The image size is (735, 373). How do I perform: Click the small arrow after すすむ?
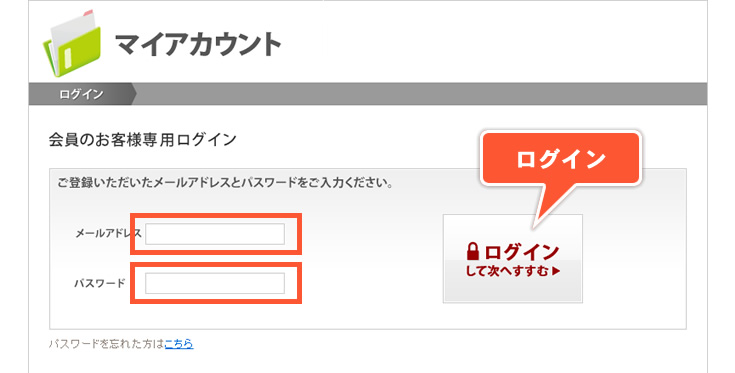(x=556, y=271)
